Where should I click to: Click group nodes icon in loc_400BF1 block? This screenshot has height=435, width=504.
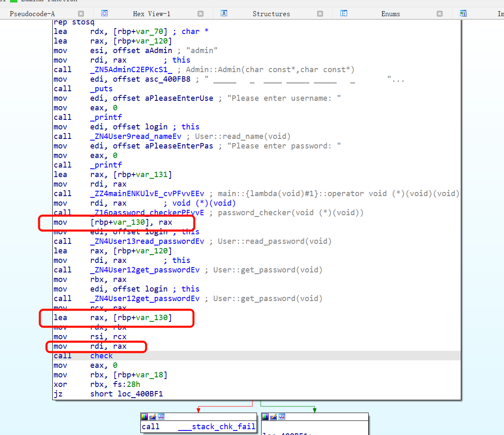(282, 417)
